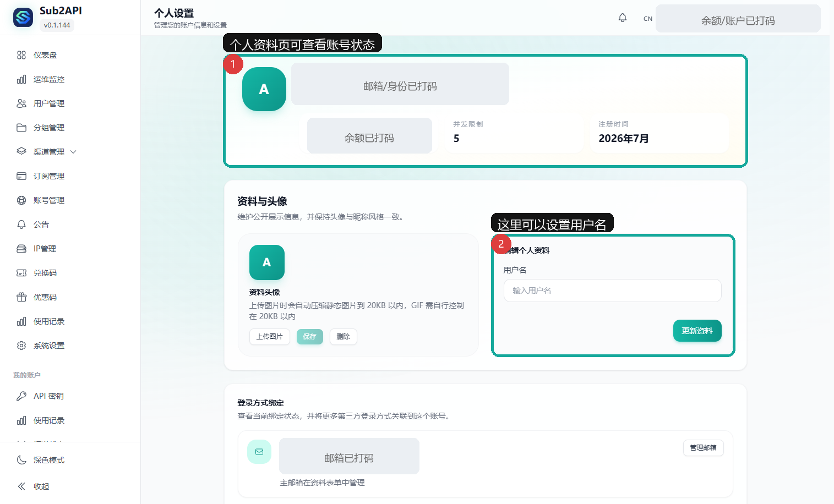Viewport: 834px width, 504px height.
Task: Click the 兑换码 ticket icon
Action: click(21, 273)
